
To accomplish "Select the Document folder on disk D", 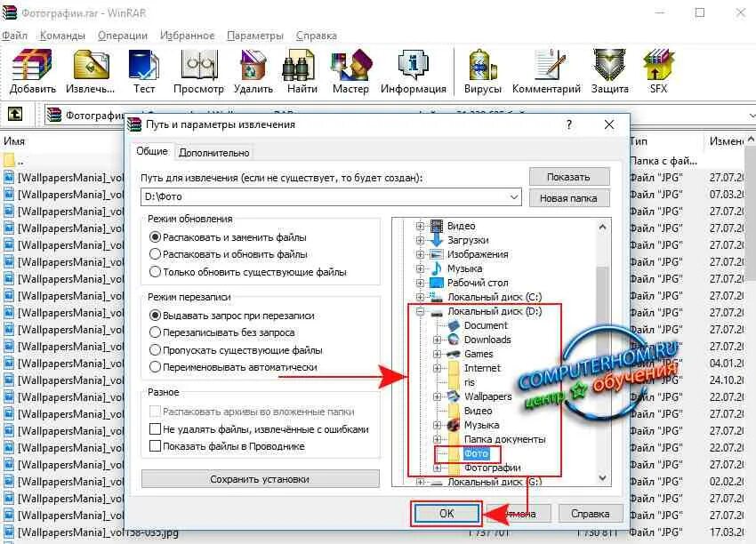I will pyautogui.click(x=486, y=325).
